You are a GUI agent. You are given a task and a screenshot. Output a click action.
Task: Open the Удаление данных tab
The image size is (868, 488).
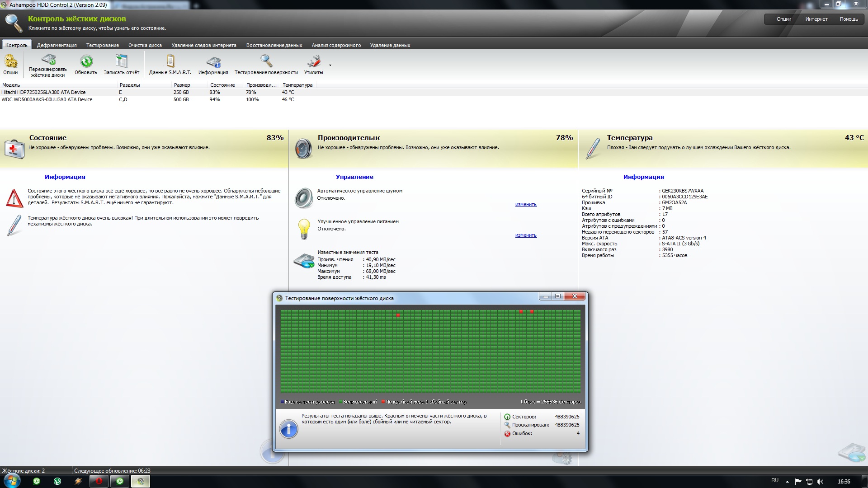pyautogui.click(x=390, y=45)
